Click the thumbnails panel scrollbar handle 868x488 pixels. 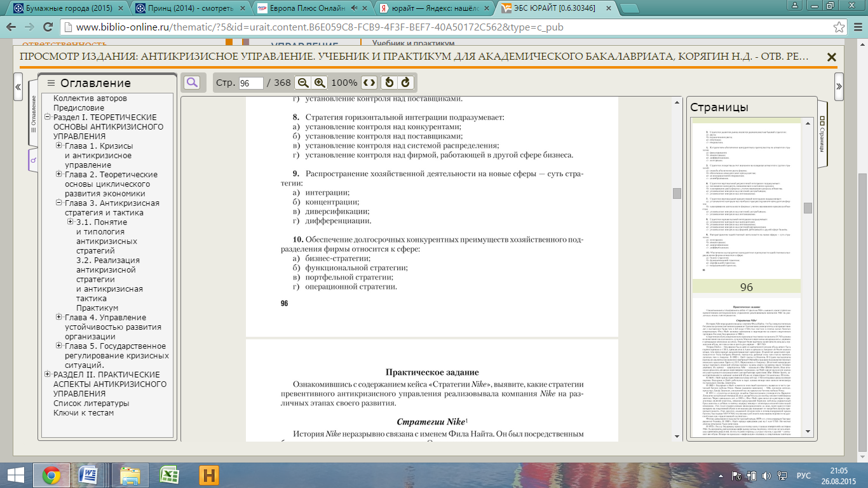[808, 208]
